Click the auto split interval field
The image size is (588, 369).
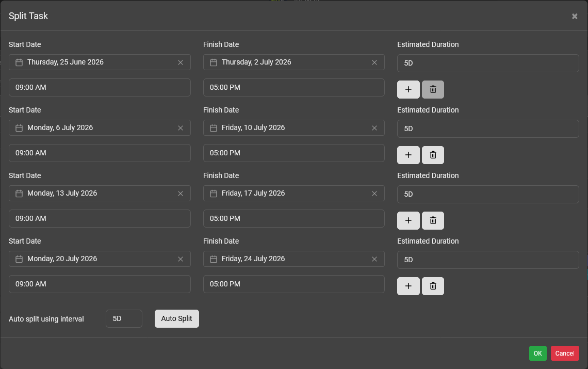point(124,318)
